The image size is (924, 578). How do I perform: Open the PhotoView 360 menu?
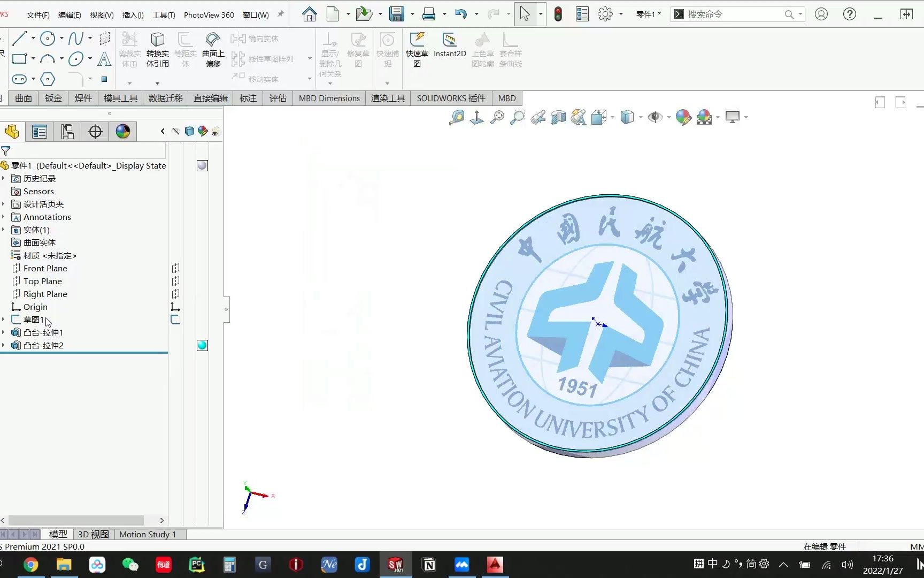tap(209, 15)
